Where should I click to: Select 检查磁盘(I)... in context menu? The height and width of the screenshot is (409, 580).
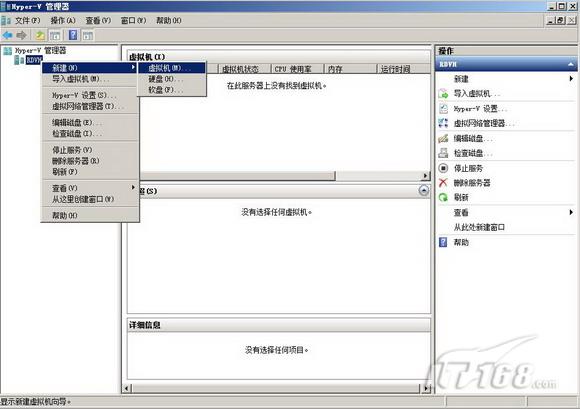pos(89,133)
